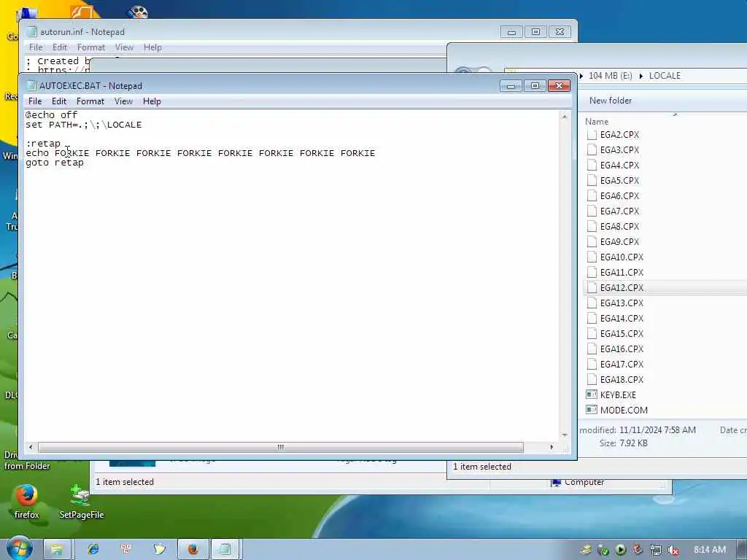Click the left arrow of horizontal scrollbar

pos(31,447)
